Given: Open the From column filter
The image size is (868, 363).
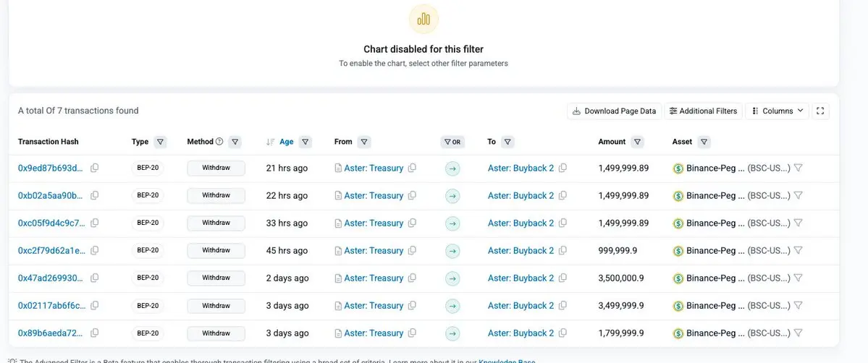Looking at the screenshot, I should click(x=364, y=142).
